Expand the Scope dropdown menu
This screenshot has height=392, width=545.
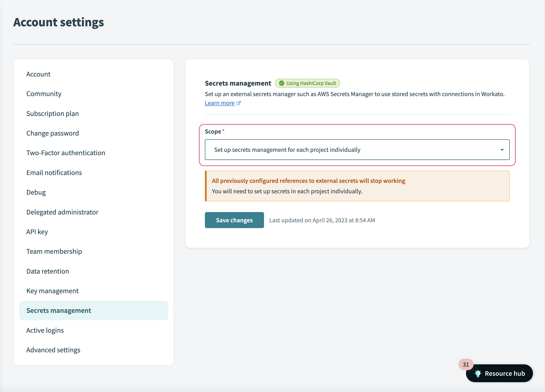501,149
